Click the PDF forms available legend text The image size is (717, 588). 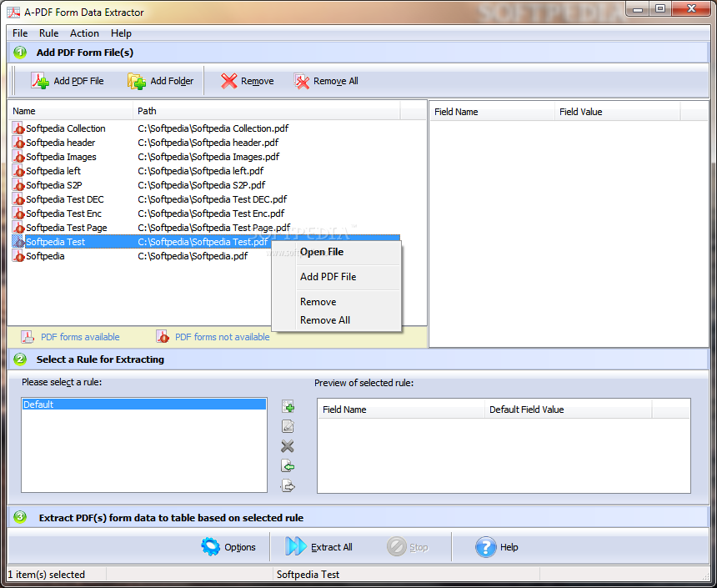click(80, 337)
